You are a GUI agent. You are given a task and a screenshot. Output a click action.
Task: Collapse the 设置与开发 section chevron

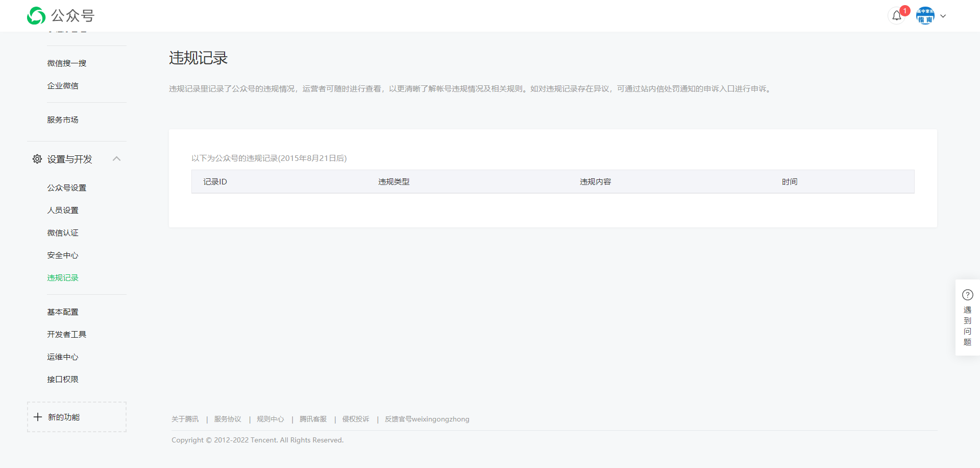116,159
